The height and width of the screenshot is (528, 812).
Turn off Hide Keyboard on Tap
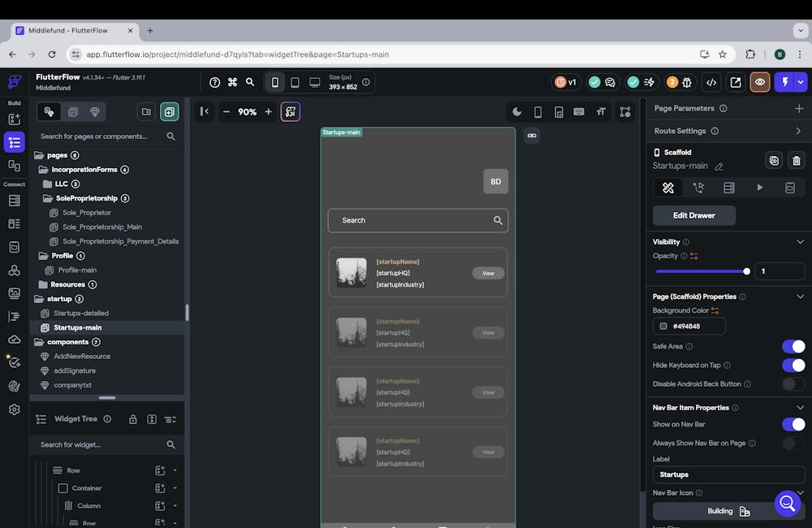click(x=793, y=366)
